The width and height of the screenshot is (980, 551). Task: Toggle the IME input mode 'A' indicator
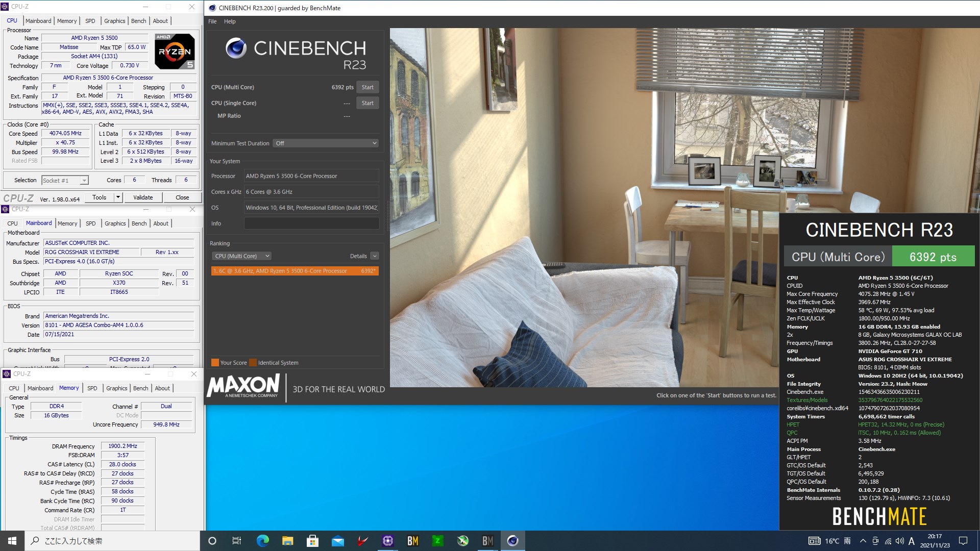[x=911, y=541]
